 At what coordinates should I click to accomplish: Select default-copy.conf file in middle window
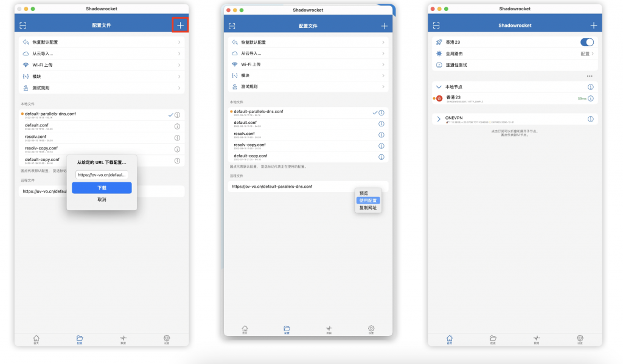tap(308, 157)
